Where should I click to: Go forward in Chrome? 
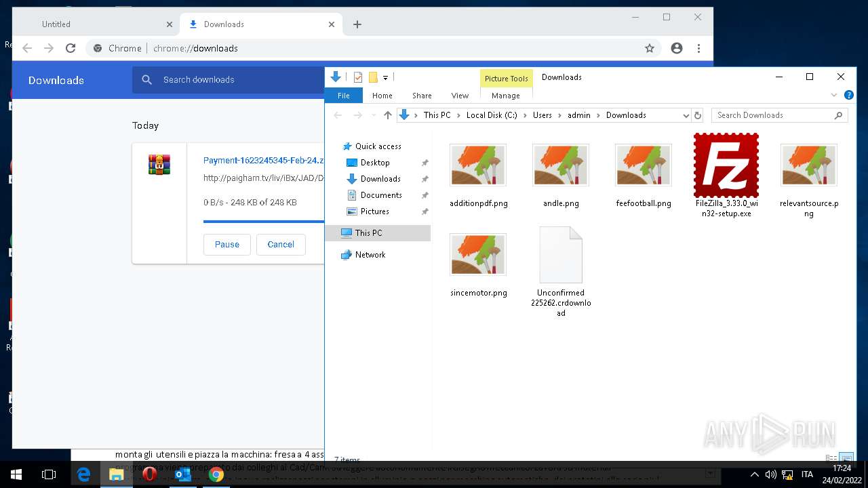tap(49, 48)
